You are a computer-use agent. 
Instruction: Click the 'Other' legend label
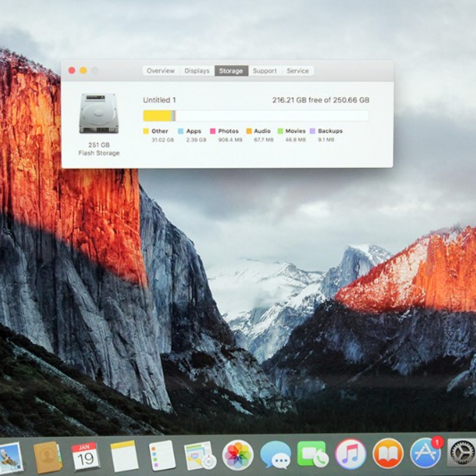click(x=160, y=131)
